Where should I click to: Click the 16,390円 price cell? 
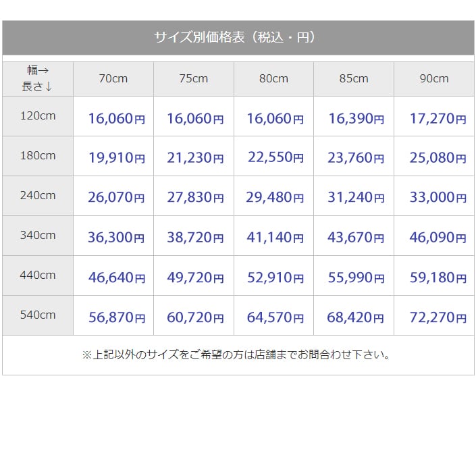(356, 119)
